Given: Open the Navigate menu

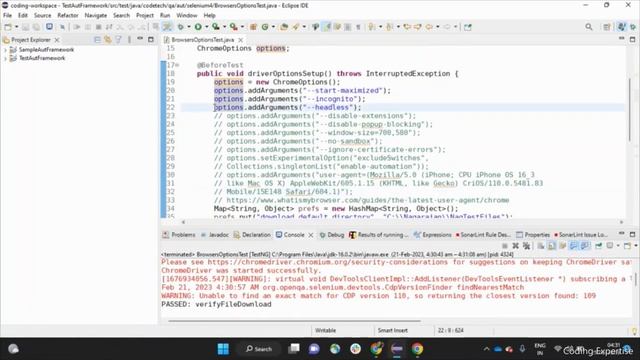Looking at the screenshot, I should (x=96, y=16).
